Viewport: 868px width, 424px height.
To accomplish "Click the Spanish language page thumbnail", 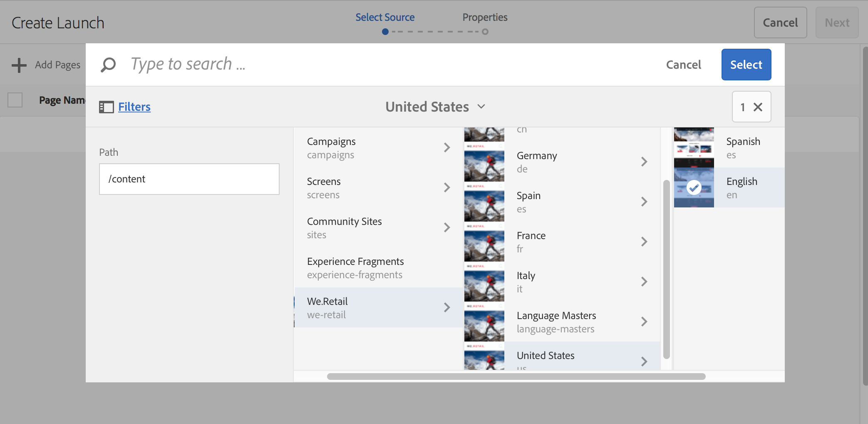I will tap(694, 147).
